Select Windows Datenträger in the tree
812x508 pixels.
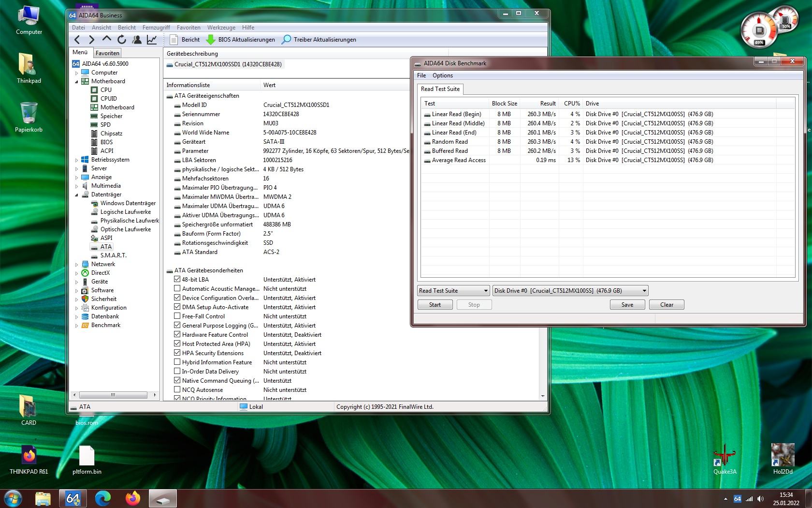pyautogui.click(x=123, y=203)
